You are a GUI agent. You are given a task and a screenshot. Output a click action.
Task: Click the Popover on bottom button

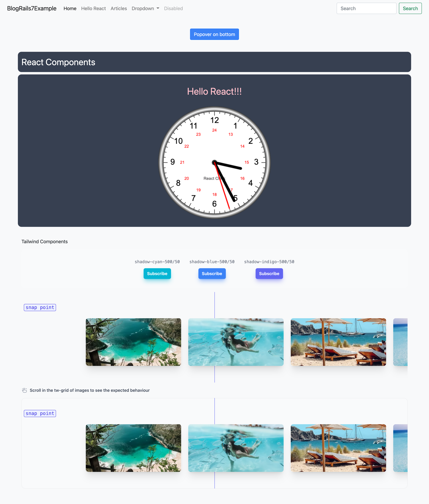click(x=214, y=34)
